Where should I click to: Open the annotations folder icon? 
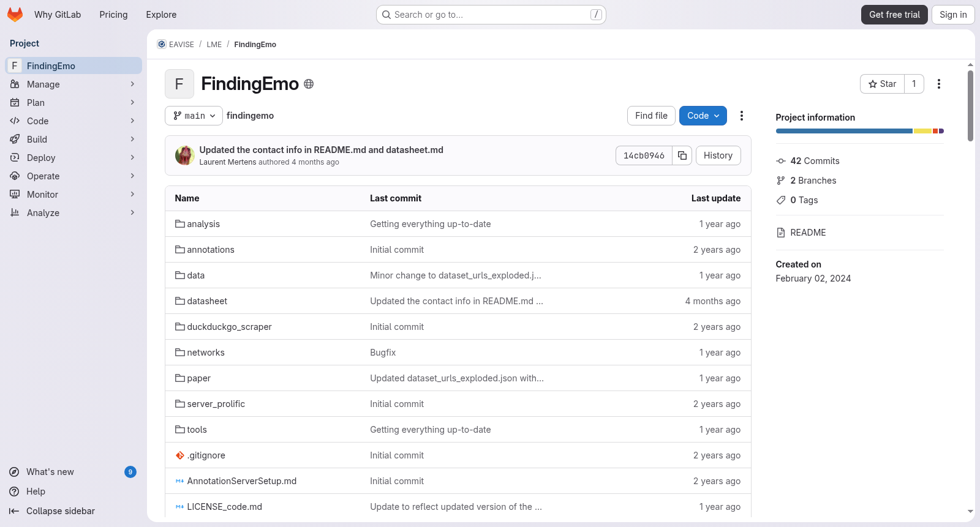(180, 250)
